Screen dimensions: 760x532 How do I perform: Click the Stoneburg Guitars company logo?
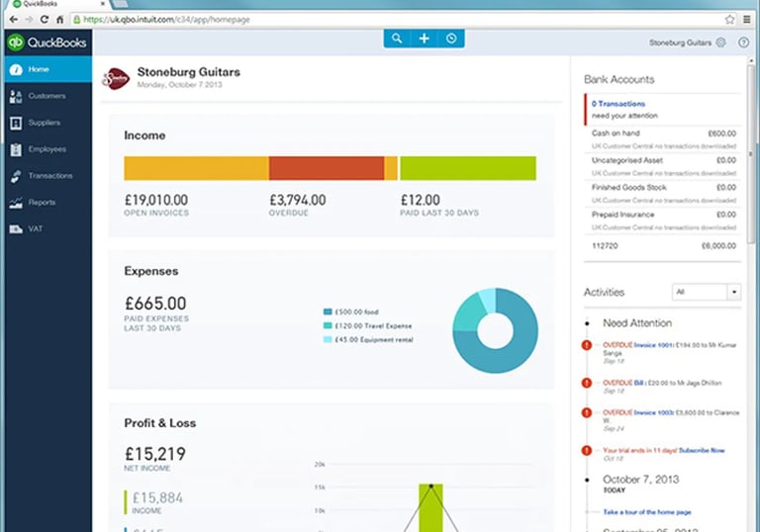coord(116,79)
